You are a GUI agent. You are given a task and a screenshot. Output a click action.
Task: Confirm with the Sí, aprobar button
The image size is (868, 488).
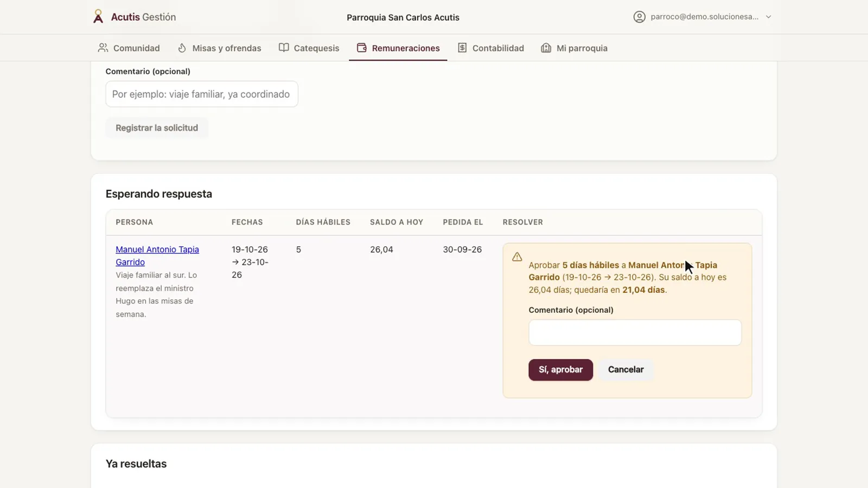coord(560,370)
